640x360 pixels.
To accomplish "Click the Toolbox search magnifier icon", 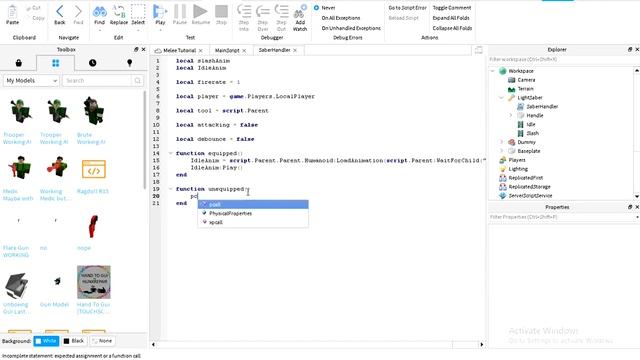I will click(138, 80).
